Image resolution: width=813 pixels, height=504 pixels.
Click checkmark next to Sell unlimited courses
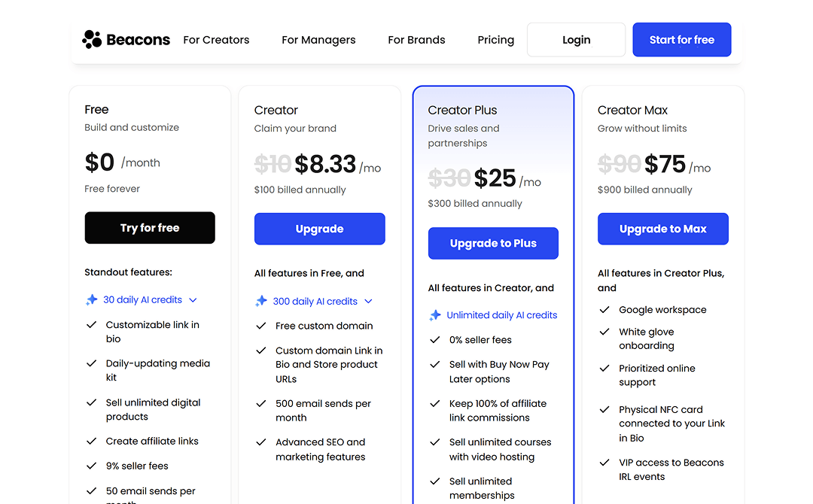click(x=435, y=442)
